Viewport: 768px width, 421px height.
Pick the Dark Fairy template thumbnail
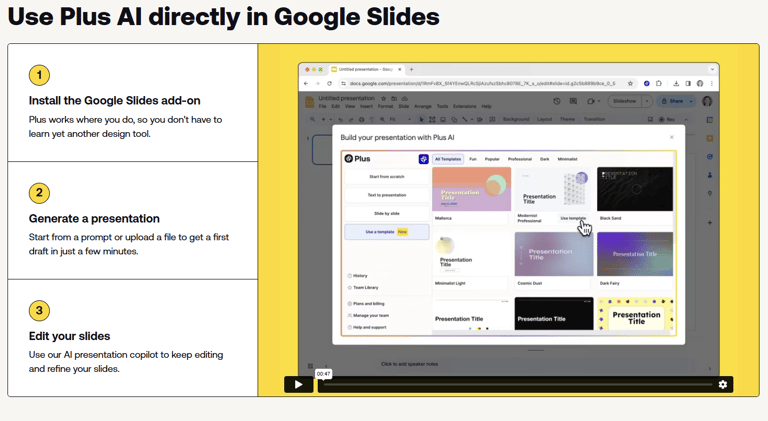click(635, 254)
